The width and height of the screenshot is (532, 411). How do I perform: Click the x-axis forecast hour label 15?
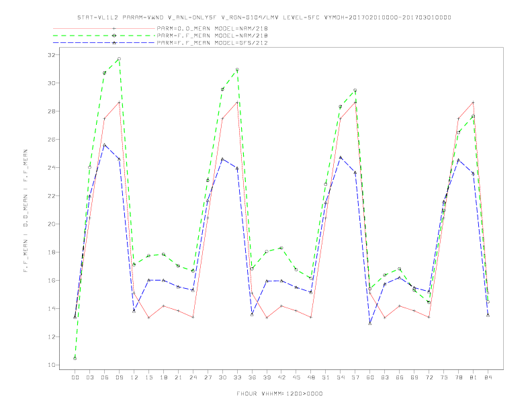148,377
